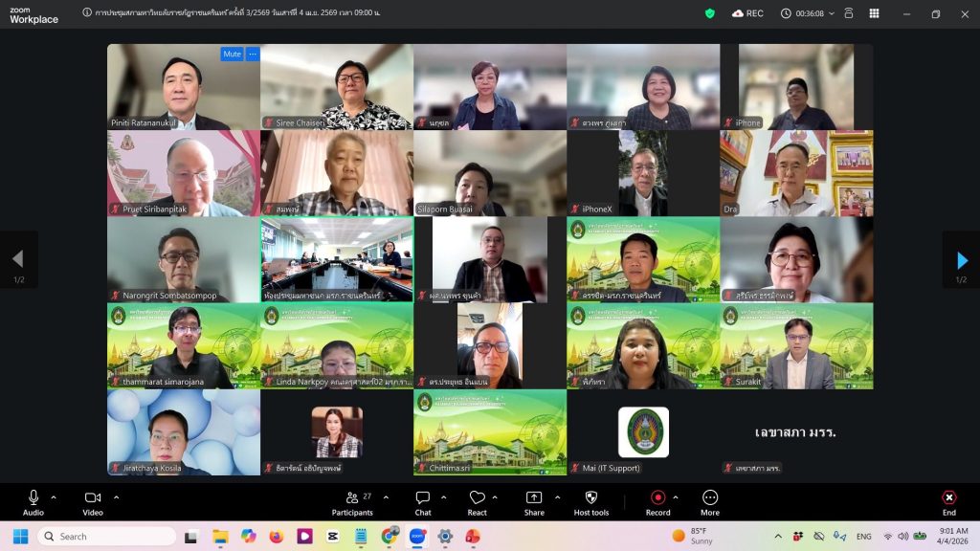Open Host tools shield icon

pos(590,501)
